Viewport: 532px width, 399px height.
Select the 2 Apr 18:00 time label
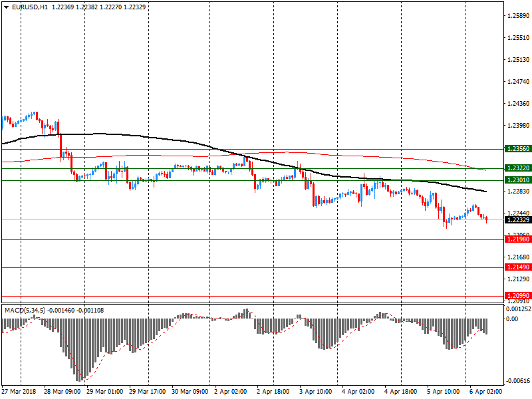click(273, 391)
